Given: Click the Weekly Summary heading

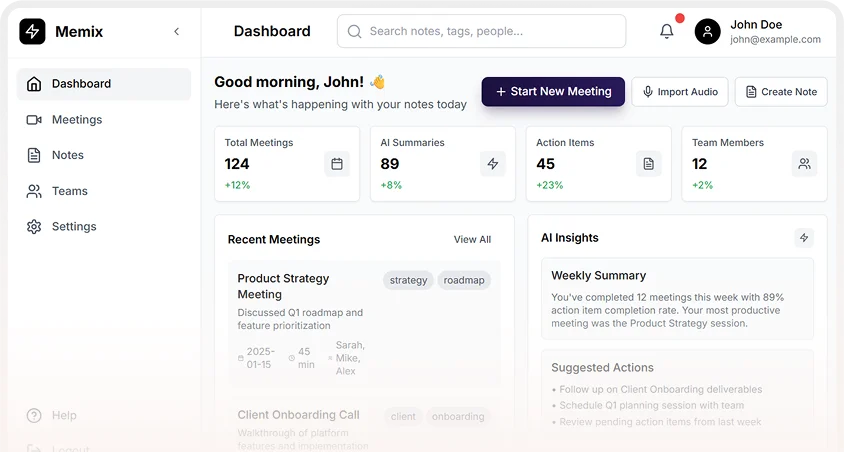Looking at the screenshot, I should pos(599,276).
